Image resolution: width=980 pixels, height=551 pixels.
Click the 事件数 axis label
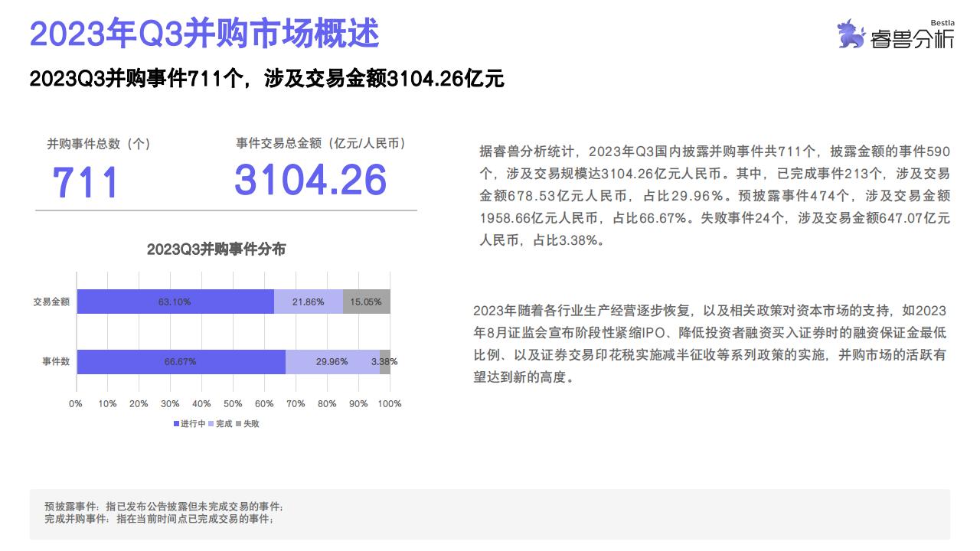56,361
